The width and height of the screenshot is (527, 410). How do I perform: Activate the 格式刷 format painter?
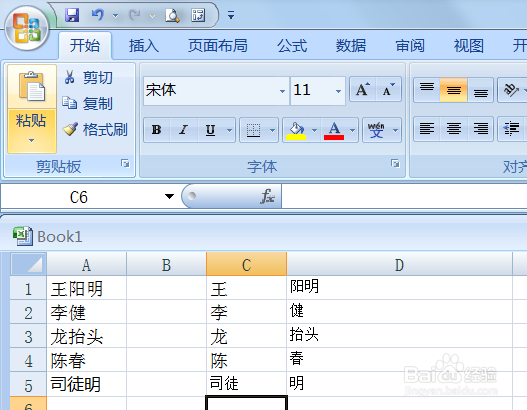coord(70,129)
